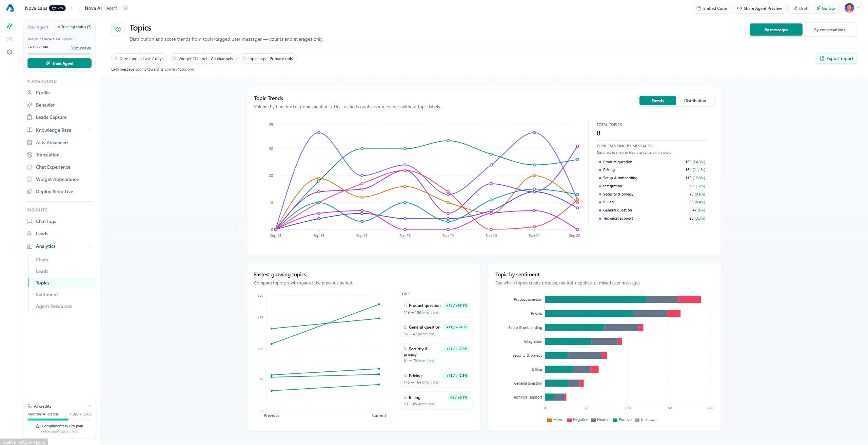
Task: Open Sentiment analytics page
Action: pos(47,294)
